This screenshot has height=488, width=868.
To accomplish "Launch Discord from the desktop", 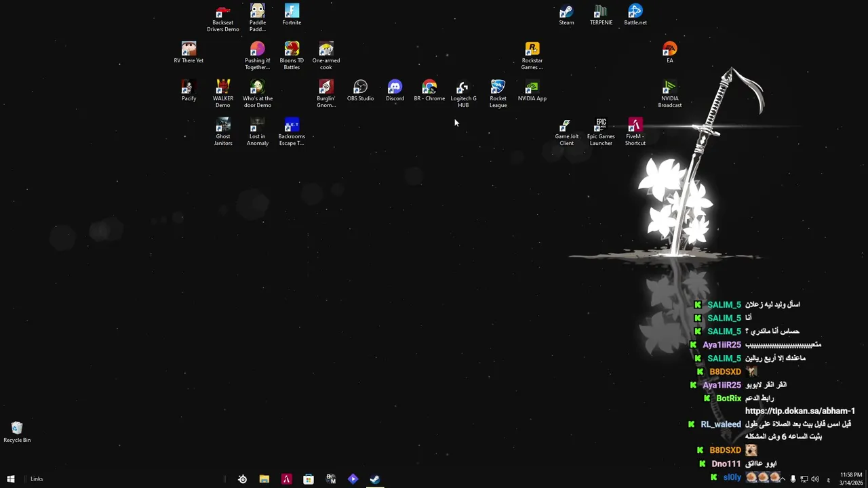I will coord(395,91).
